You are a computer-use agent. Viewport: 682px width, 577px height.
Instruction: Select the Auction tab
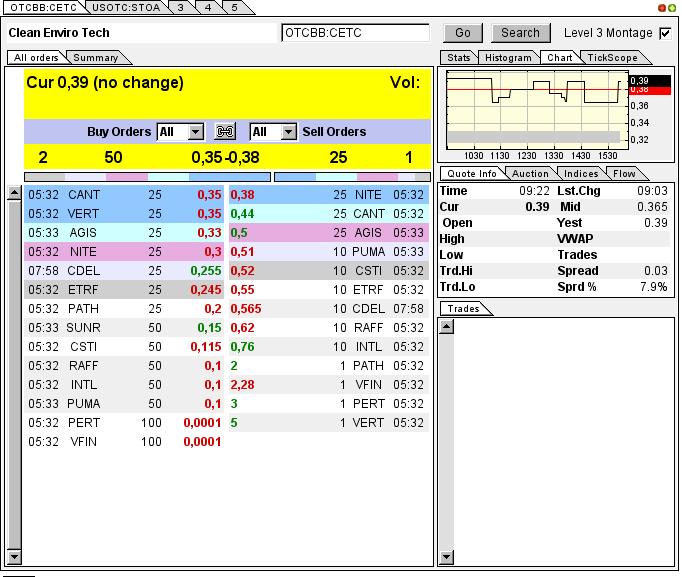[530, 173]
